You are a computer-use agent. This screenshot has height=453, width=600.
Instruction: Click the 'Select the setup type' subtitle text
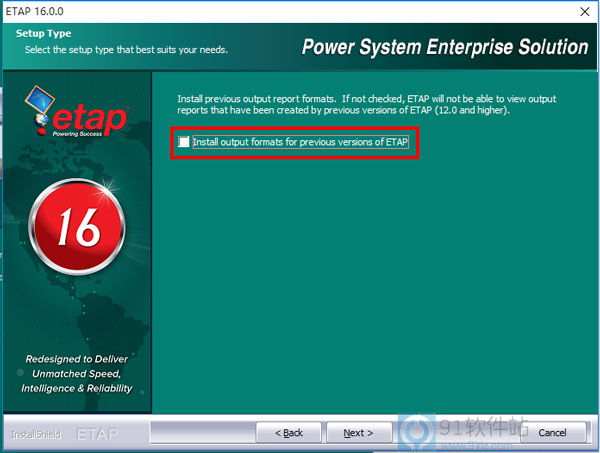click(x=125, y=49)
